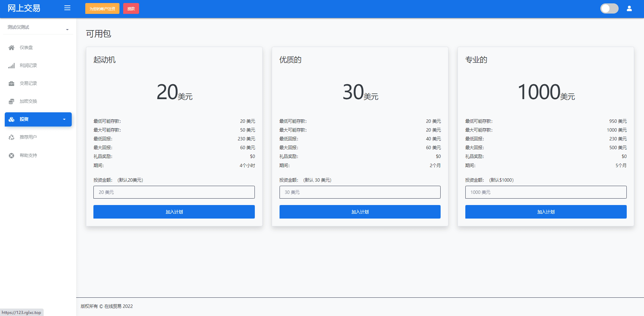Open the user profile icon
Screen dimensions: 644x316
coord(629,8)
